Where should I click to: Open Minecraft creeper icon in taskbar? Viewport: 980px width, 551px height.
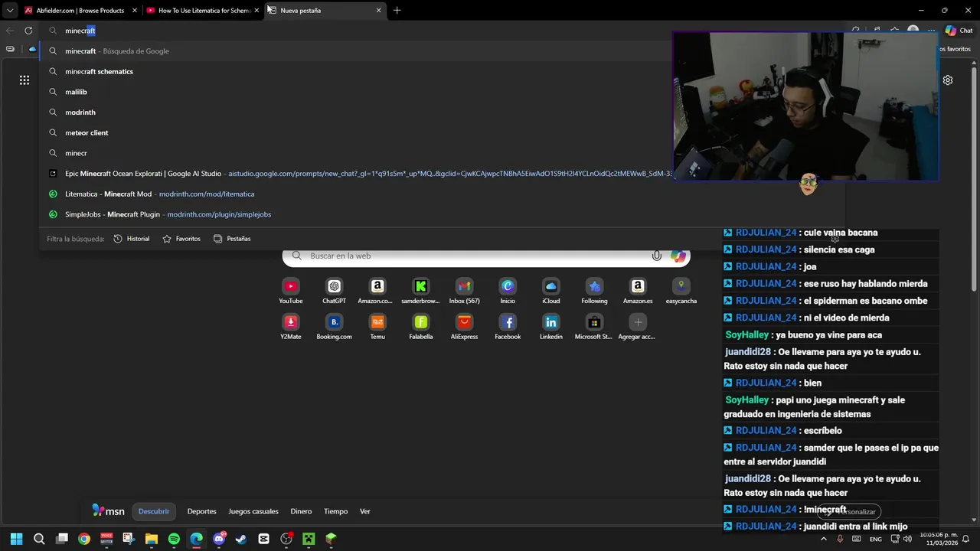(309, 539)
